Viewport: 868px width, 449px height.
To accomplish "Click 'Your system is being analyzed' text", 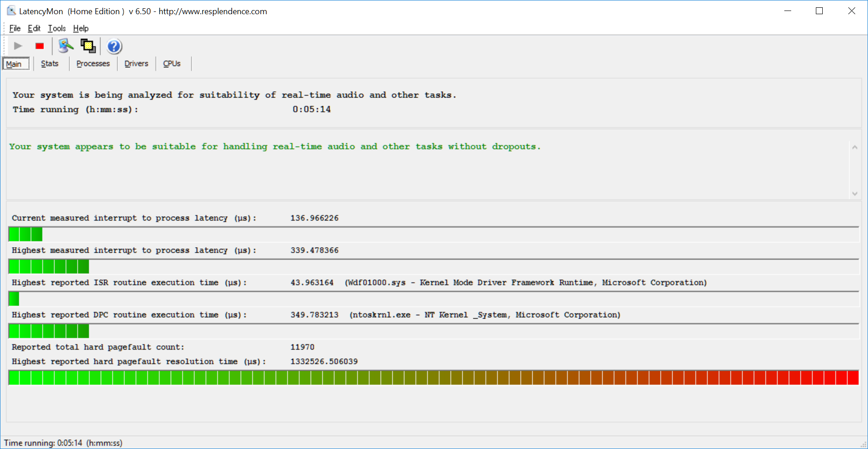I will click(235, 95).
